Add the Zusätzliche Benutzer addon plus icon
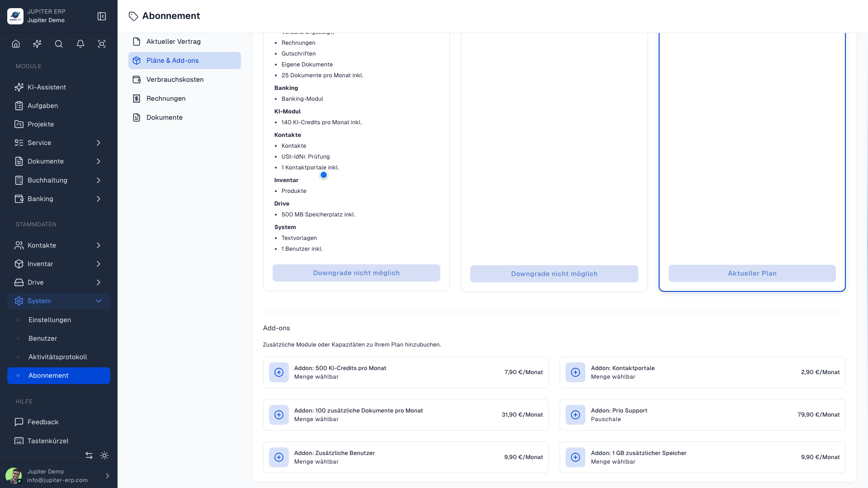 tap(279, 457)
